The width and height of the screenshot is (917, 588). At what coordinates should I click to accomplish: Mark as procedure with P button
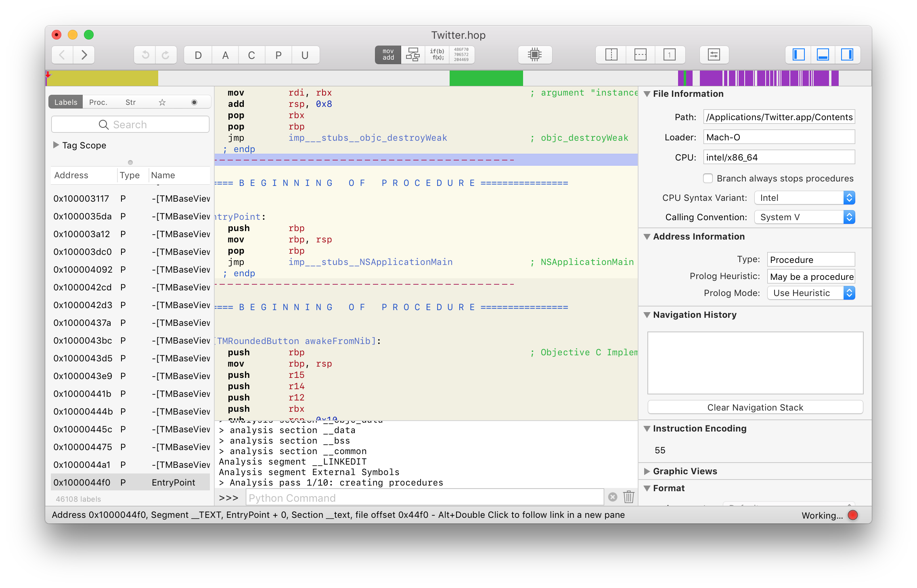pyautogui.click(x=278, y=55)
